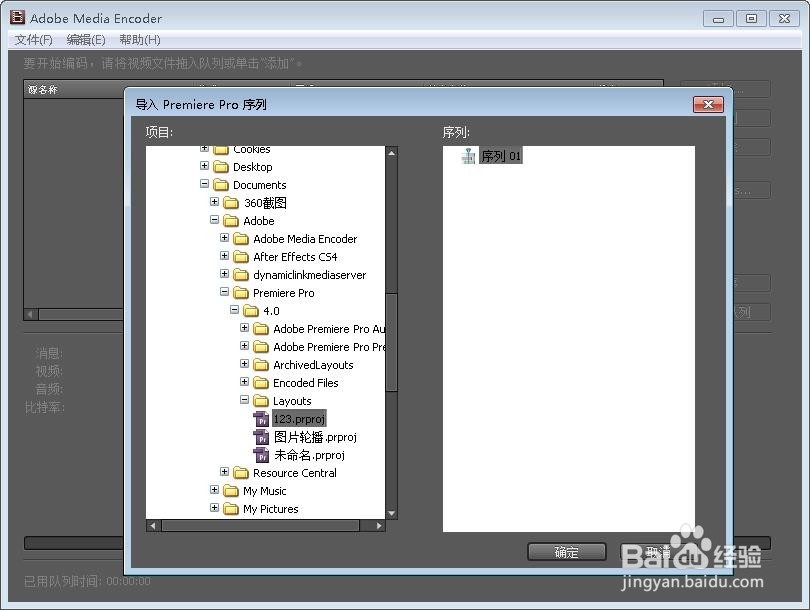Click the project tree scroll up arrow

click(x=392, y=153)
